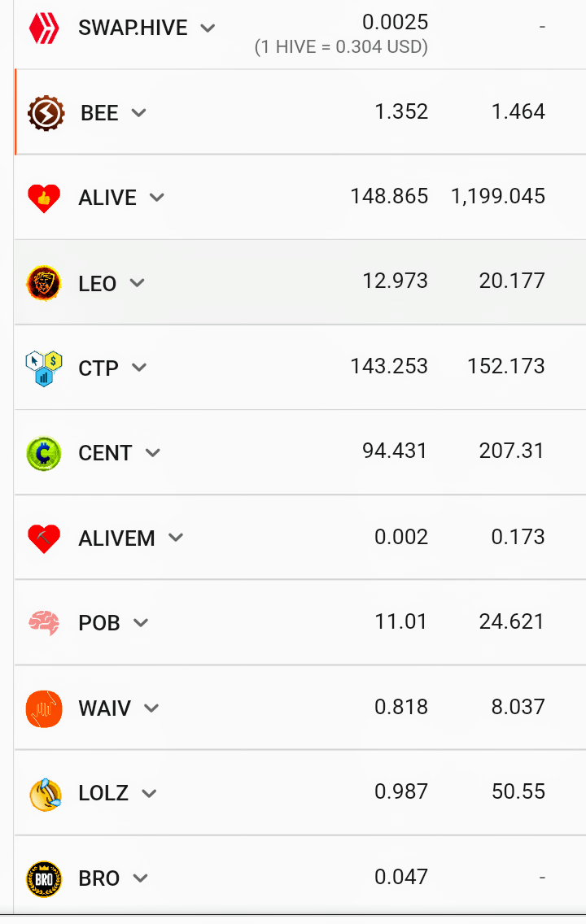The height and width of the screenshot is (924, 586).
Task: Click the orange WAIV hand icon
Action: coord(44,708)
